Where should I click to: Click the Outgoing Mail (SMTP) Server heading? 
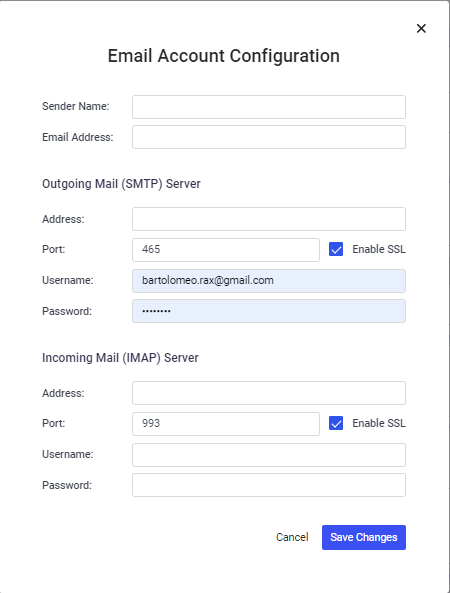point(121,184)
